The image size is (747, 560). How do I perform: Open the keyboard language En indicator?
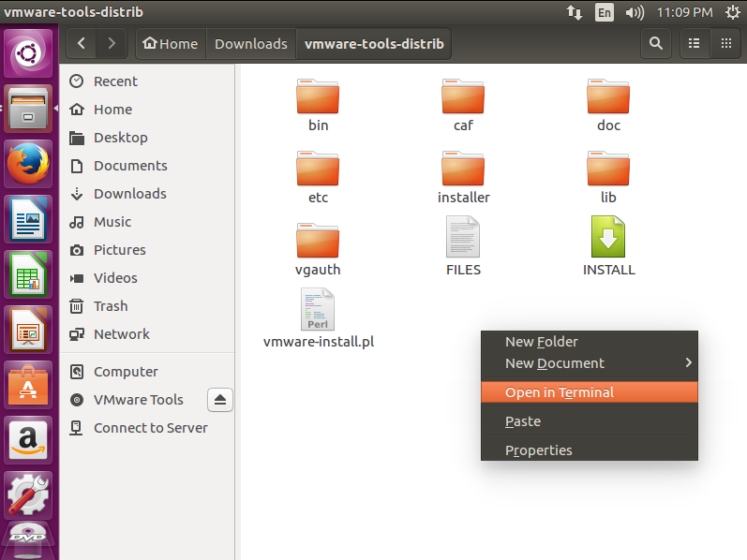tap(605, 12)
